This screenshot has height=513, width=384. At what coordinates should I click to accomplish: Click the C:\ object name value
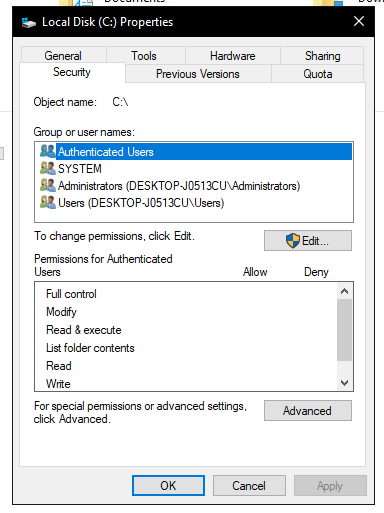120,102
